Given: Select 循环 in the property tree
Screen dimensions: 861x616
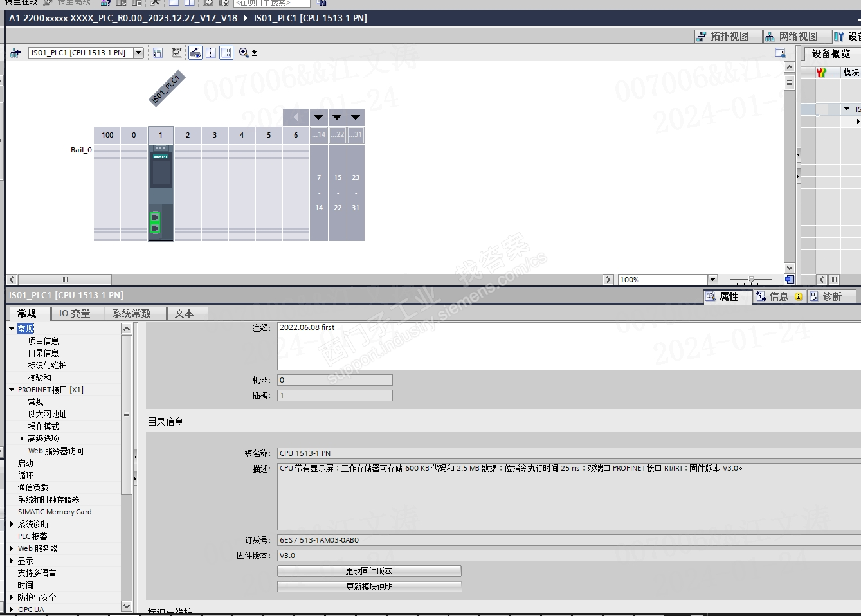Looking at the screenshot, I should click(25, 475).
